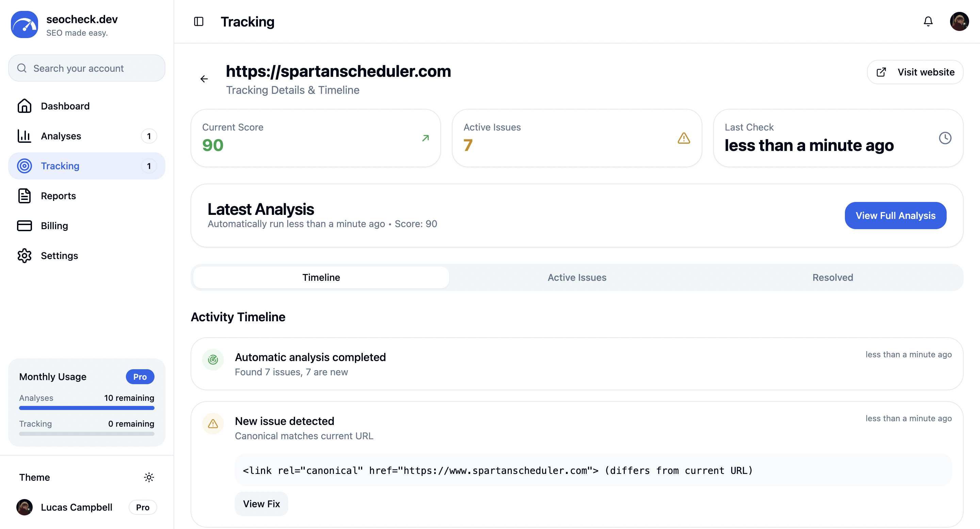Open Reports in the sidebar
Screen dimensions: 980x529
pos(87,196)
